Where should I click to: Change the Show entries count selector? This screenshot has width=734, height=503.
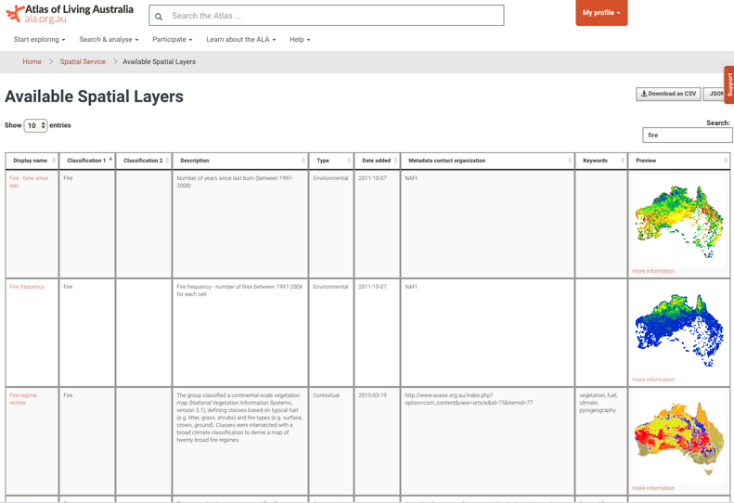[x=36, y=126]
